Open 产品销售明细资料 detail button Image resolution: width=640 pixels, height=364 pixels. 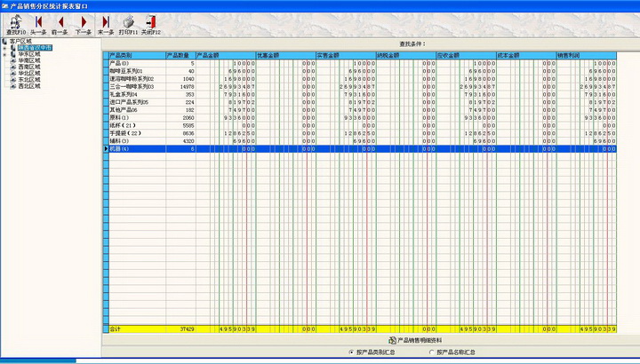click(x=417, y=340)
